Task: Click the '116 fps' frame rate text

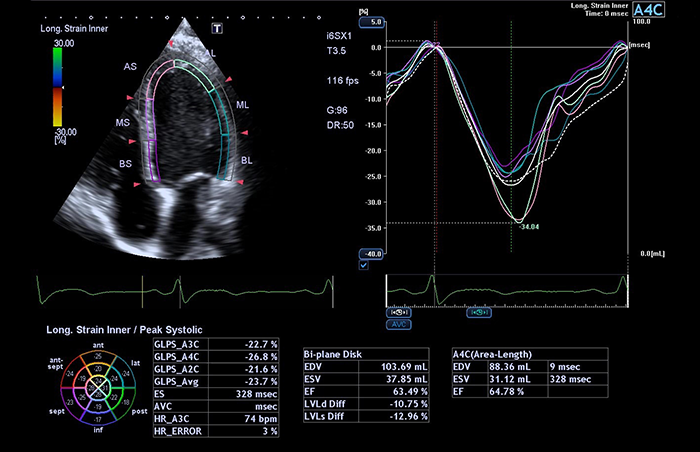Action: coord(342,81)
